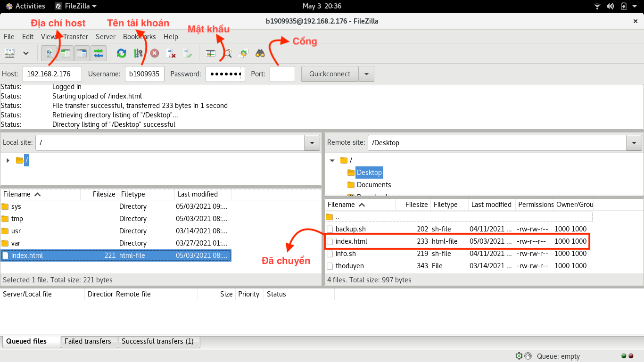Image resolution: width=644 pixels, height=362 pixels.
Task: Open the FileZilla application menu in top bar
Action: [76, 6]
